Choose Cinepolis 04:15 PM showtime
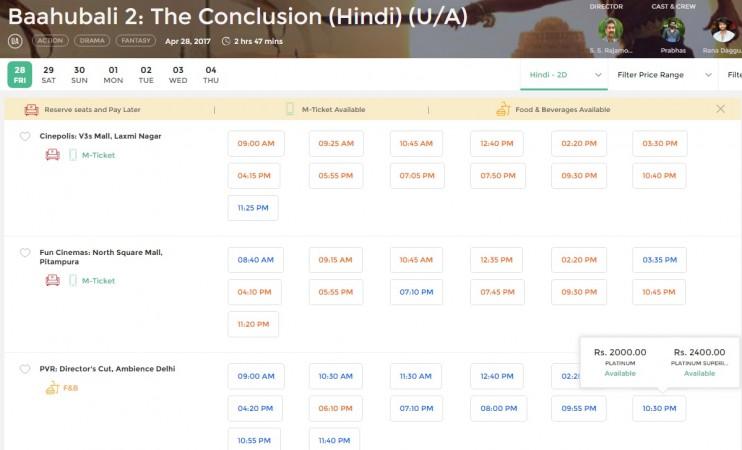 (254, 176)
